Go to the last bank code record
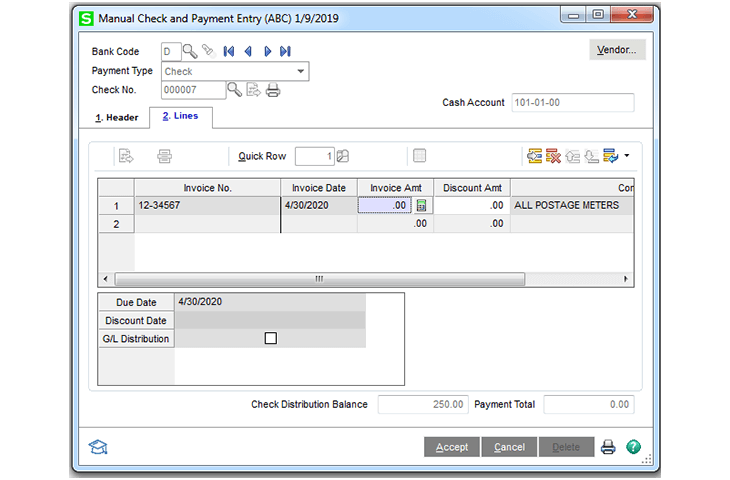The width and height of the screenshot is (730, 480). [x=285, y=51]
